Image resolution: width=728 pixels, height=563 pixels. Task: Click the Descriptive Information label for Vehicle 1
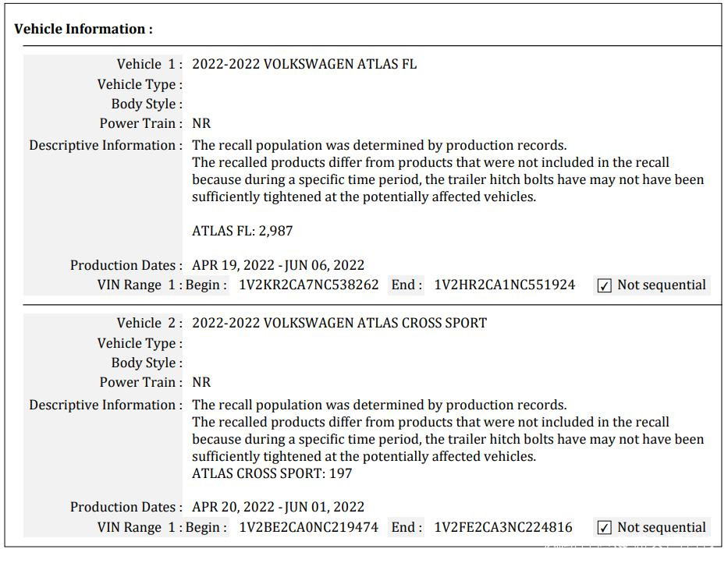pyautogui.click(x=105, y=145)
